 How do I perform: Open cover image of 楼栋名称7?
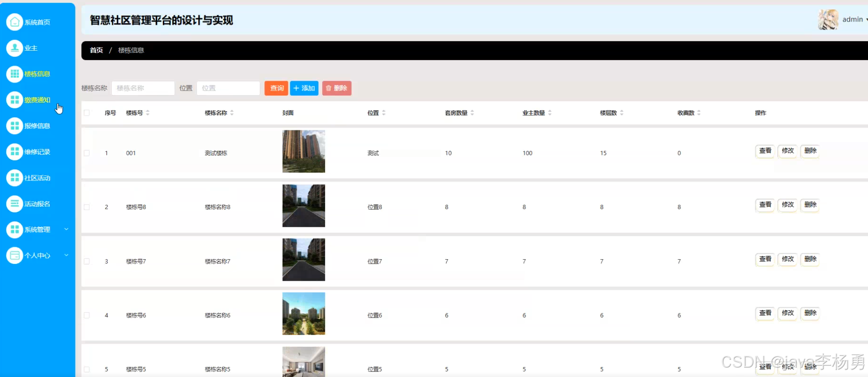coord(304,260)
